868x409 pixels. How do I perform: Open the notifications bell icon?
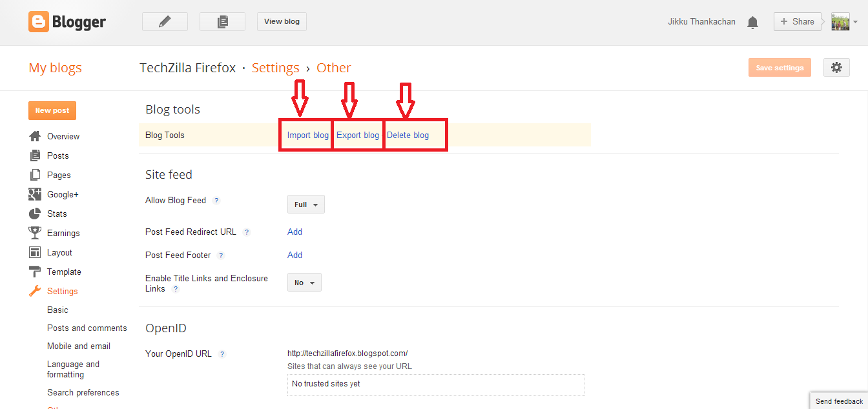pos(752,23)
